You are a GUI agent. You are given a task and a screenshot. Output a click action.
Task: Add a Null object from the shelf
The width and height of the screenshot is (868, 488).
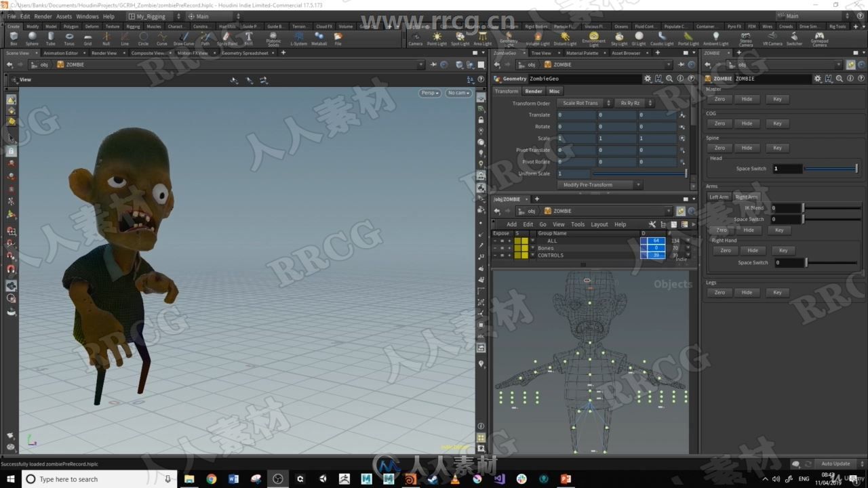[x=106, y=38]
